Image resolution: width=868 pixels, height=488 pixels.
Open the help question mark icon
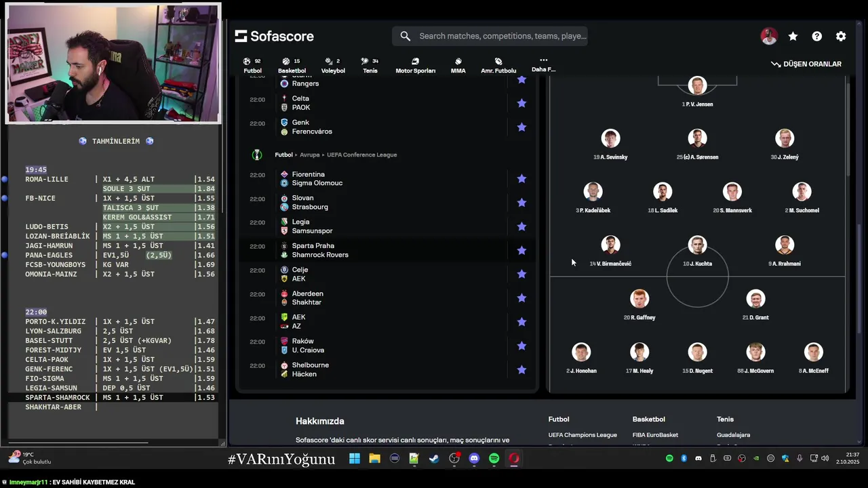tap(817, 37)
